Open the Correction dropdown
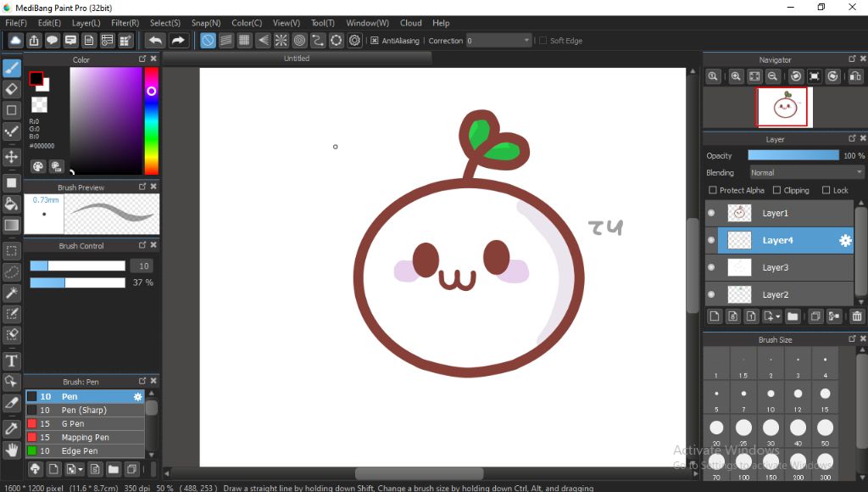The image size is (868, 492). (498, 41)
